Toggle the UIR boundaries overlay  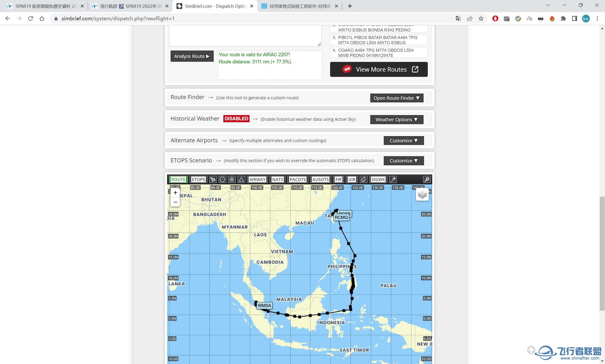pos(352,179)
